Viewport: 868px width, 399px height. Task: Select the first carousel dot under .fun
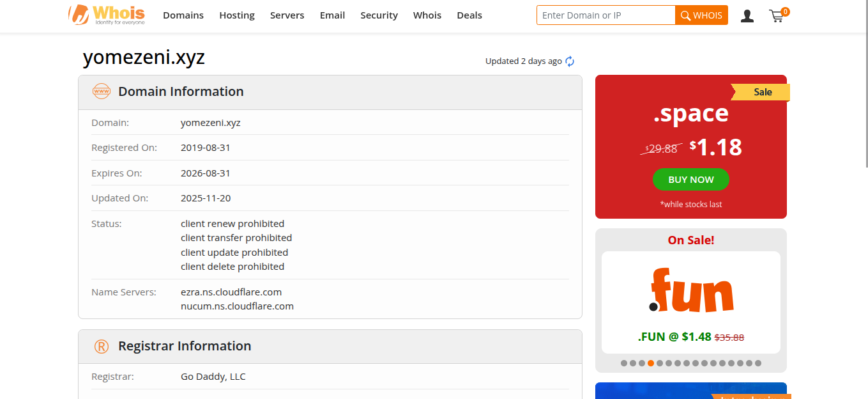pyautogui.click(x=624, y=363)
